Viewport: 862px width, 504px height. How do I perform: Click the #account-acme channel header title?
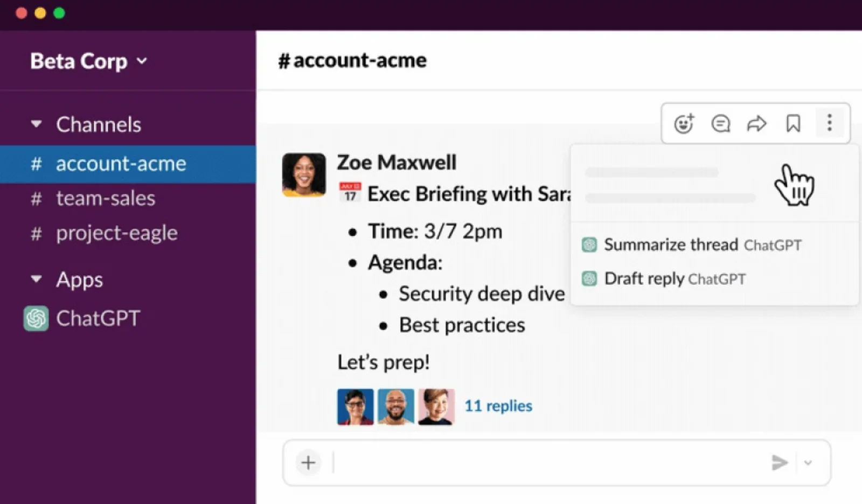pos(352,60)
